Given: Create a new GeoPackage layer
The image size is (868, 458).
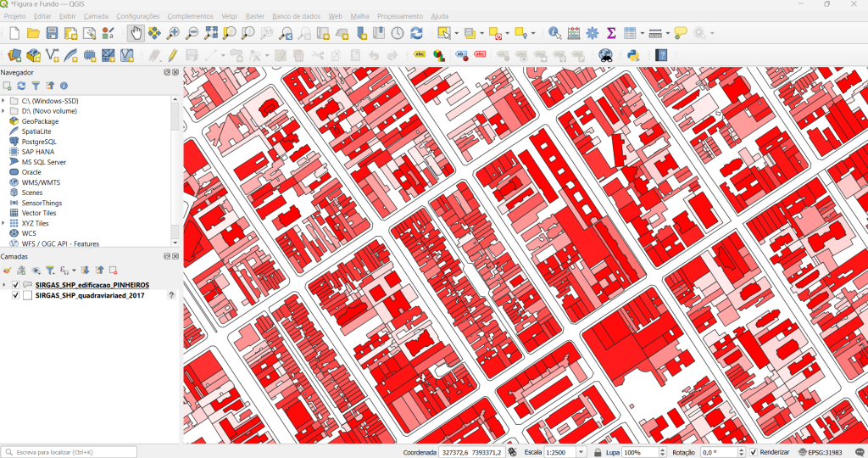Looking at the screenshot, I should (33, 55).
